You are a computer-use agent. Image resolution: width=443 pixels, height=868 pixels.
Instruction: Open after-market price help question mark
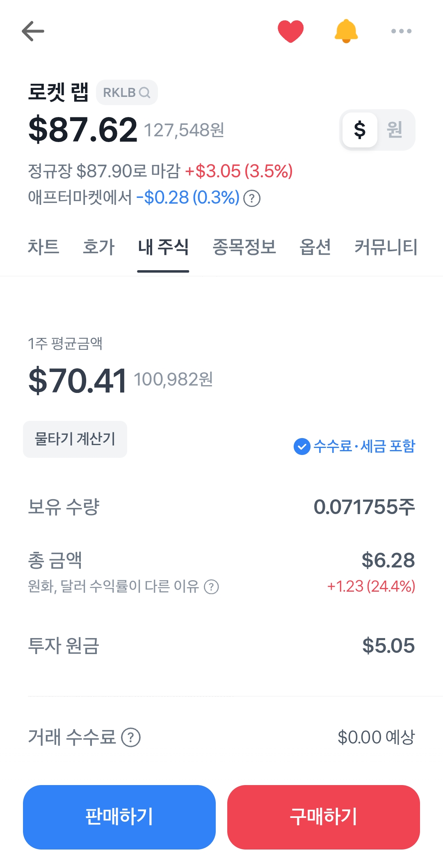[x=252, y=199]
